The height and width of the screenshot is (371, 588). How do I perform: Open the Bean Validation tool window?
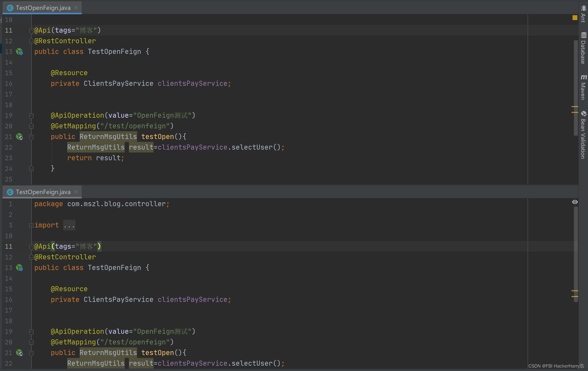point(583,135)
